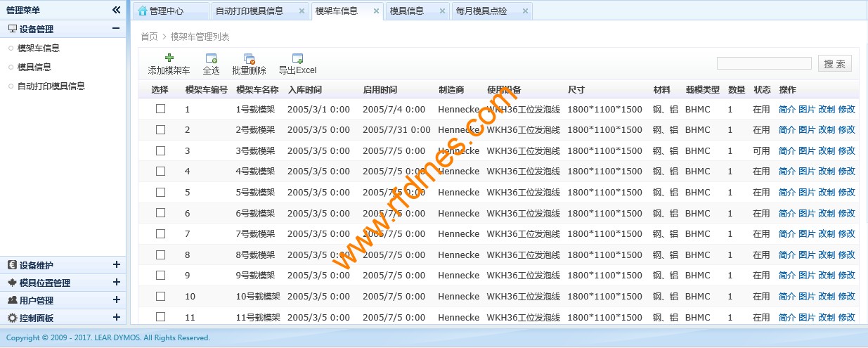
Task: Click the search input field
Action: pyautogui.click(x=764, y=63)
